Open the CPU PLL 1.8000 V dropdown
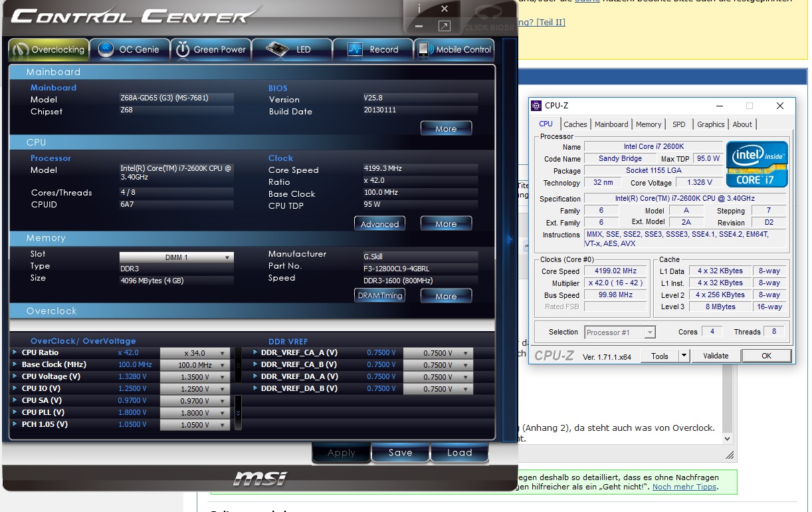The image size is (812, 512). pyautogui.click(x=195, y=413)
